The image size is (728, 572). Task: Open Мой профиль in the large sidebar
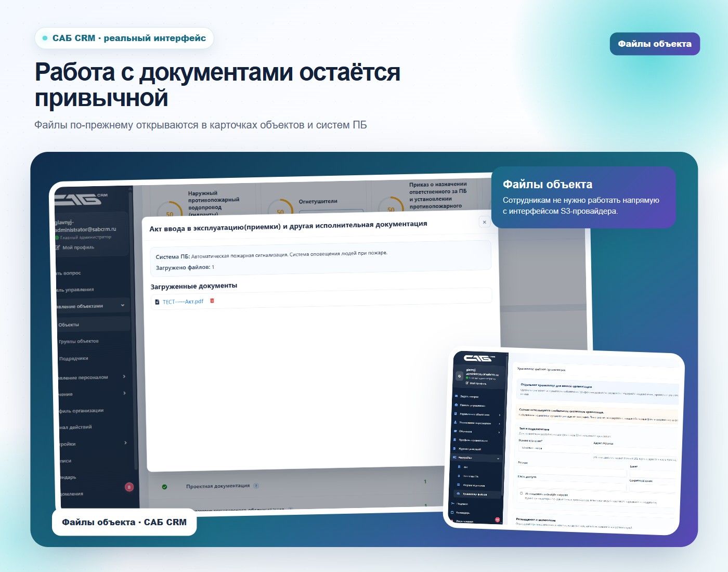tap(78, 248)
